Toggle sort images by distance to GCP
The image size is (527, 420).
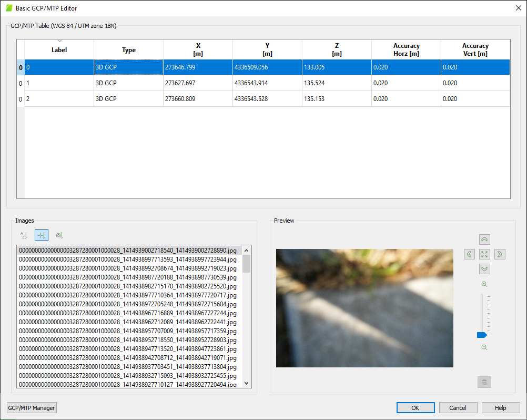click(41, 236)
